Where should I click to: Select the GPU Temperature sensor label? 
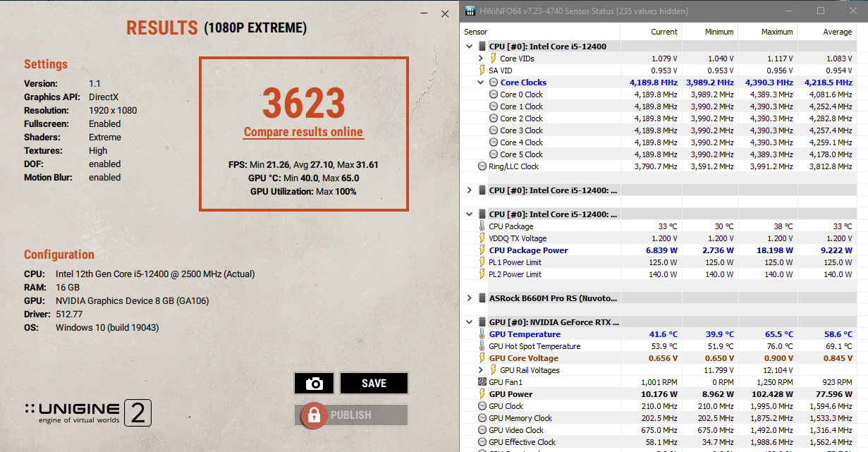pyautogui.click(x=525, y=334)
